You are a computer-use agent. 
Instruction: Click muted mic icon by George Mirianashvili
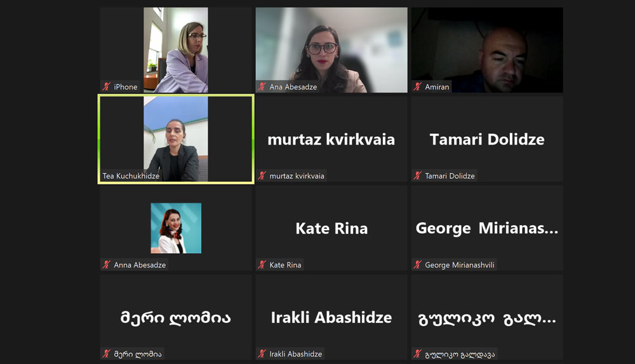418,264
